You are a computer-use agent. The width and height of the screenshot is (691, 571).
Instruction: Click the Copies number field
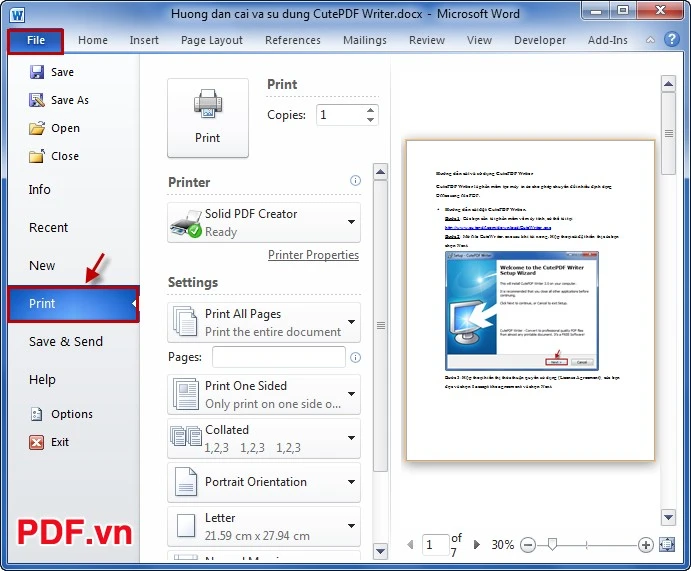pyautogui.click(x=341, y=115)
